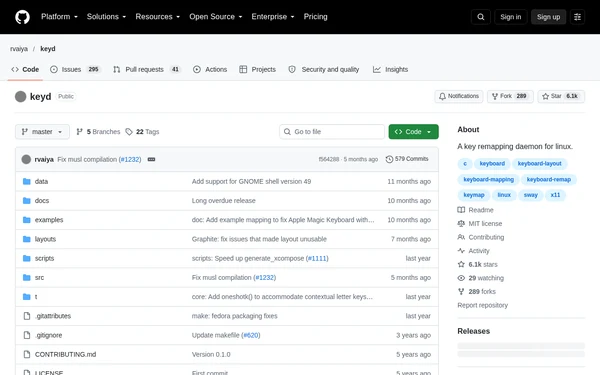
Task: Open the master branch selector
Action: [42, 132]
